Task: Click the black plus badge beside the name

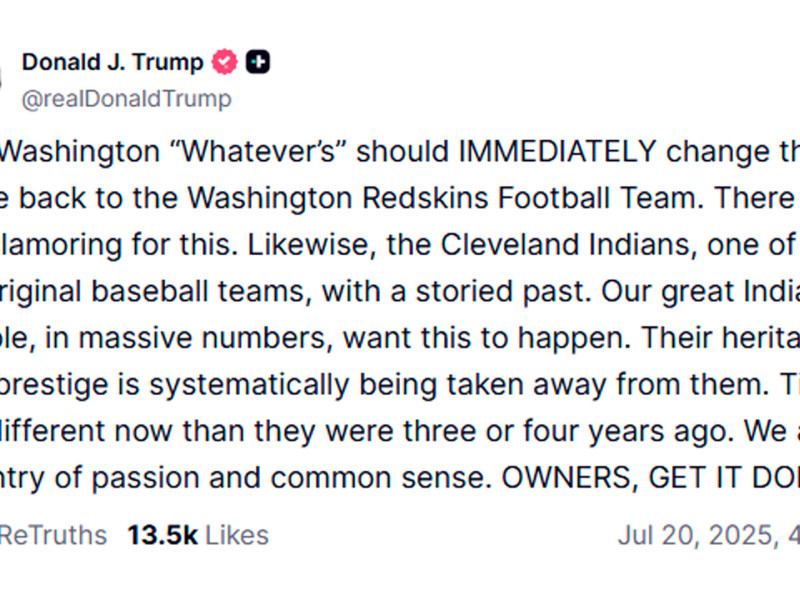Action: click(258, 62)
